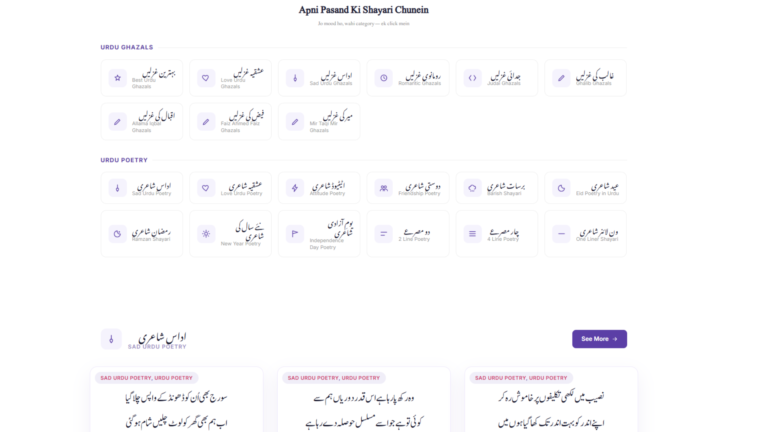Click the code-bracket icon for Judai Ghazals
Image resolution: width=768 pixels, height=432 pixels.
tap(472, 78)
